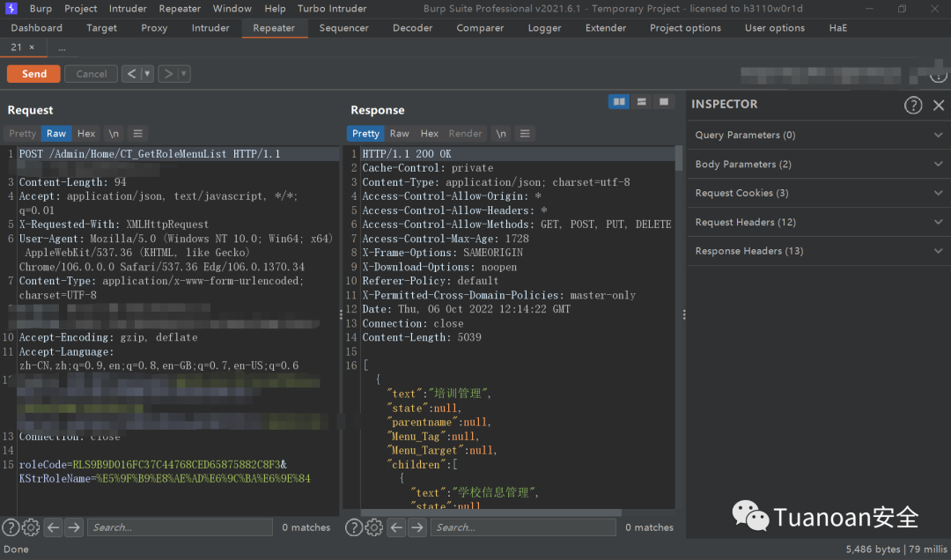This screenshot has height=560, width=951.
Task: Select Repeater tab 21
Action: 16,48
